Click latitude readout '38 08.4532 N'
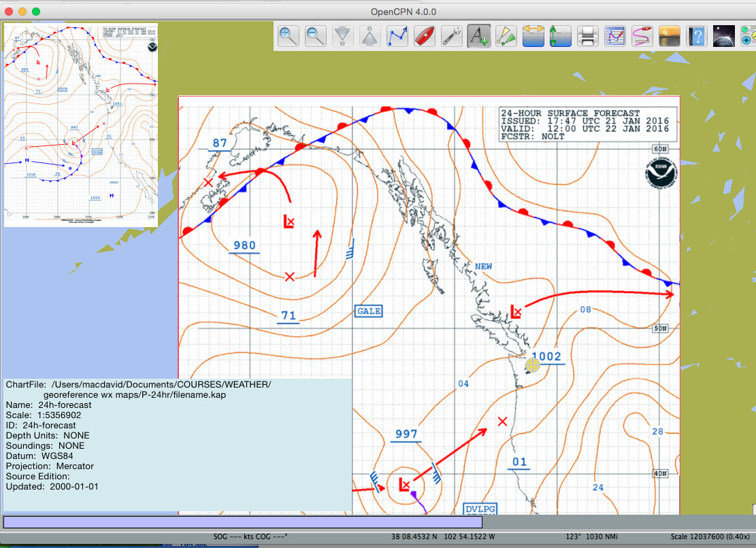756x548 pixels. pyautogui.click(x=414, y=536)
